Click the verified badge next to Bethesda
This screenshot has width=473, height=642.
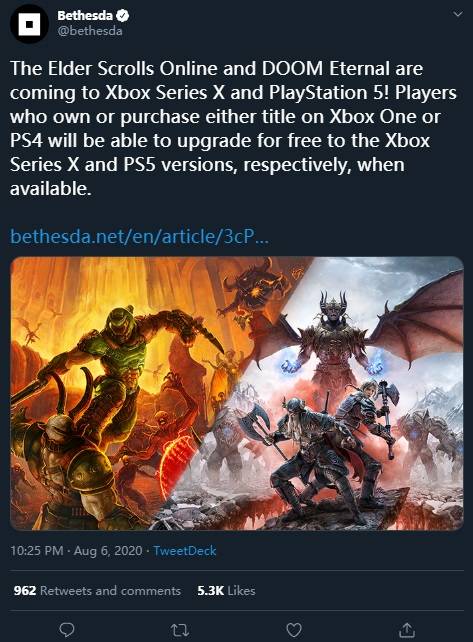pyautogui.click(x=122, y=16)
